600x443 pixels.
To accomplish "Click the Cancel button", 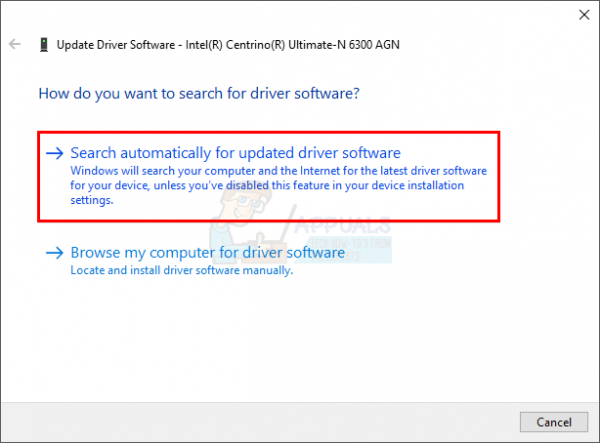I will 554,422.
